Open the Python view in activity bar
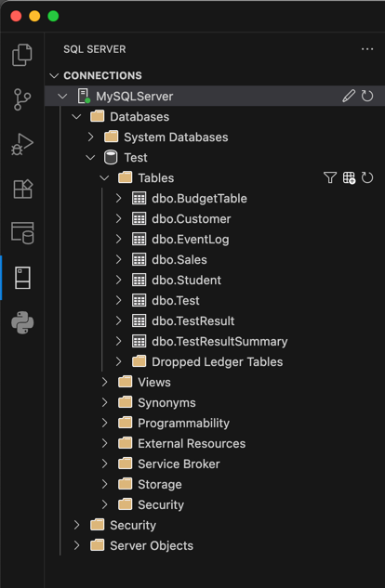The height and width of the screenshot is (588, 385). coord(22,322)
